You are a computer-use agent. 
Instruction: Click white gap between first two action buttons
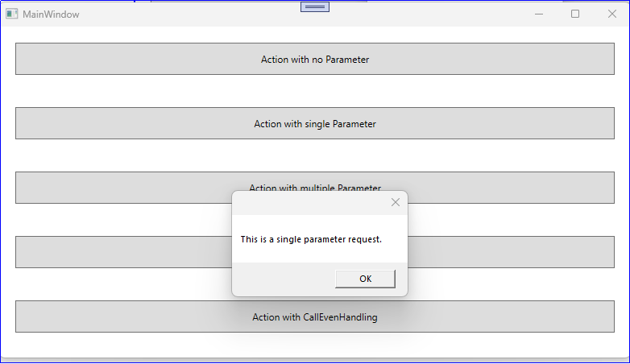[315, 91]
